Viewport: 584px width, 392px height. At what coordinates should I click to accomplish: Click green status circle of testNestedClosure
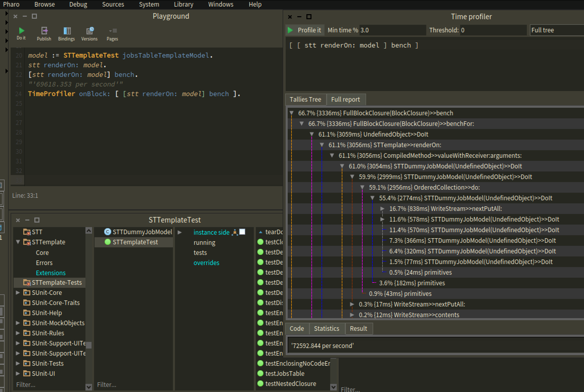point(260,383)
